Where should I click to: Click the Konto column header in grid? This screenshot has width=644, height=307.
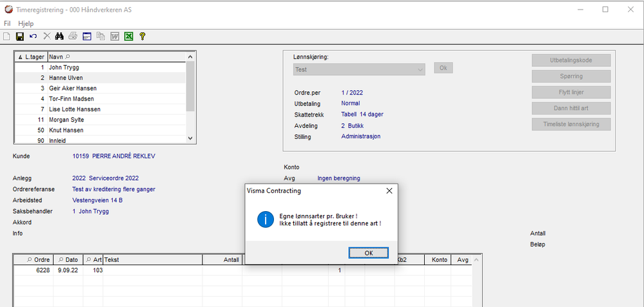(x=438, y=259)
